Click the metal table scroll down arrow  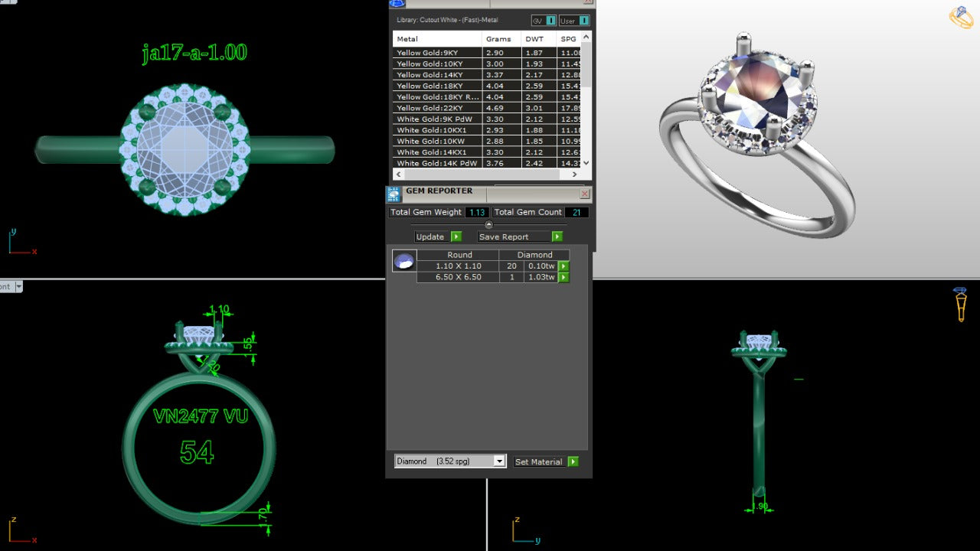point(586,163)
